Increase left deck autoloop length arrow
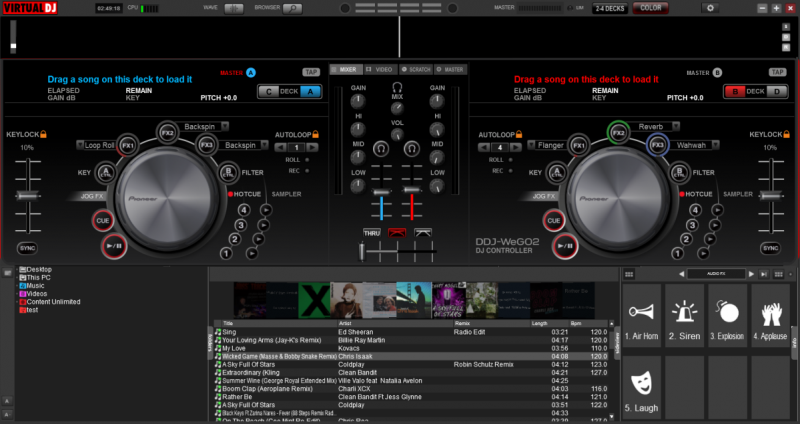Screen dimensions: 800x424 (x=312, y=147)
